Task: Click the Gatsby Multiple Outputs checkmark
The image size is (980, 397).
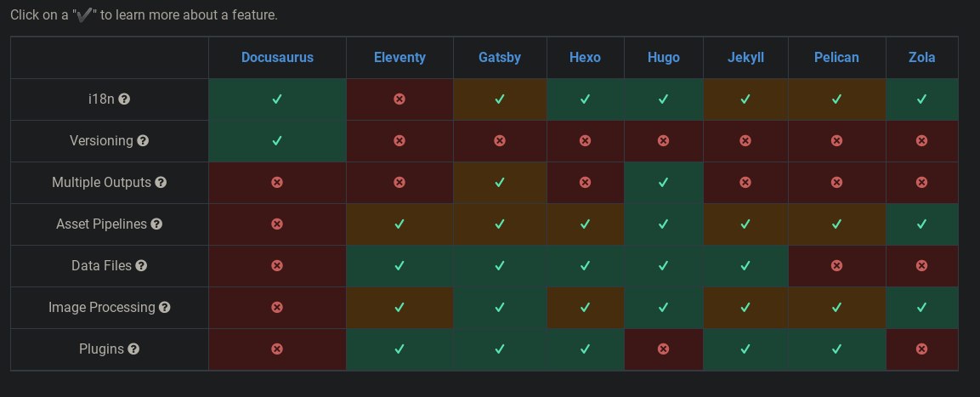Action: [500, 183]
